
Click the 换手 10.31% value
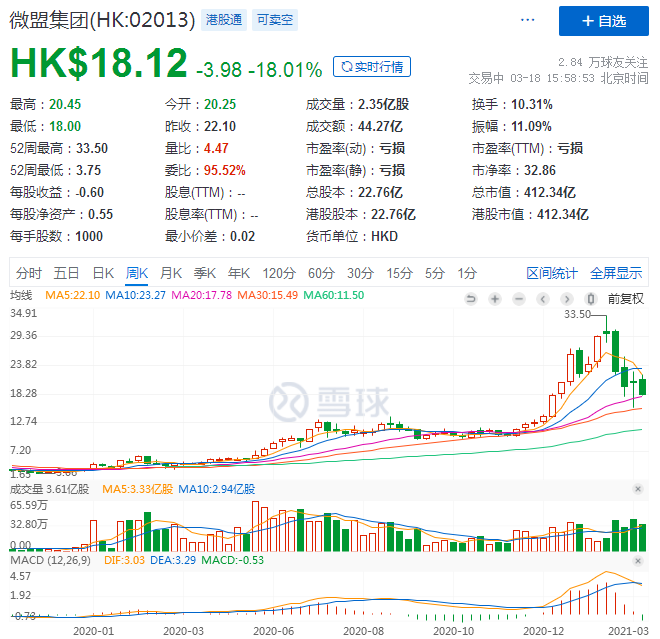(532, 104)
